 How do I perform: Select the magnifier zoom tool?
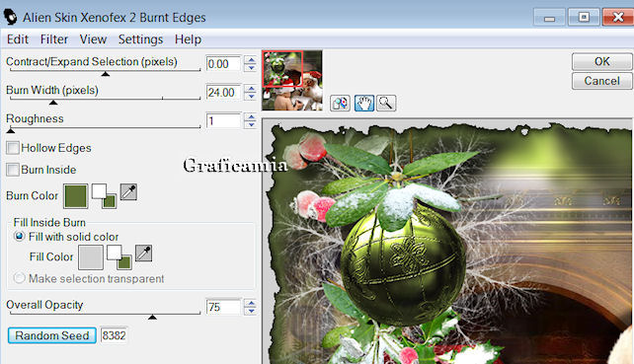click(x=386, y=104)
